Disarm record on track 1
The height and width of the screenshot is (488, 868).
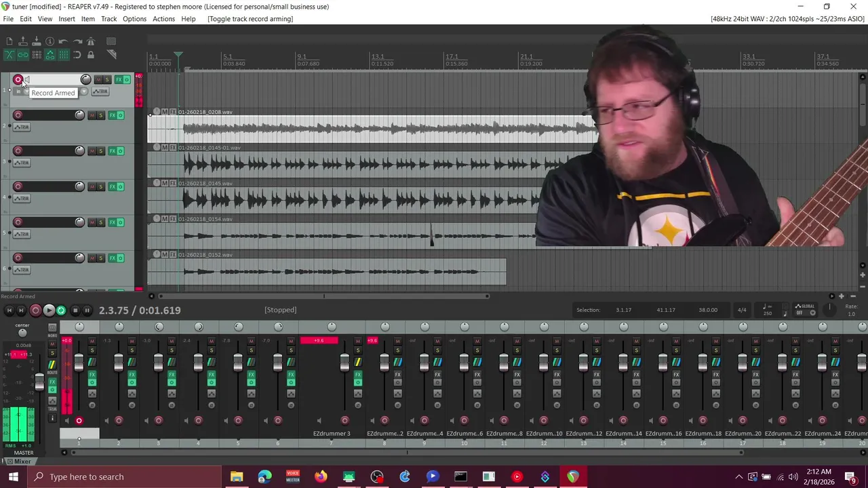click(x=18, y=79)
